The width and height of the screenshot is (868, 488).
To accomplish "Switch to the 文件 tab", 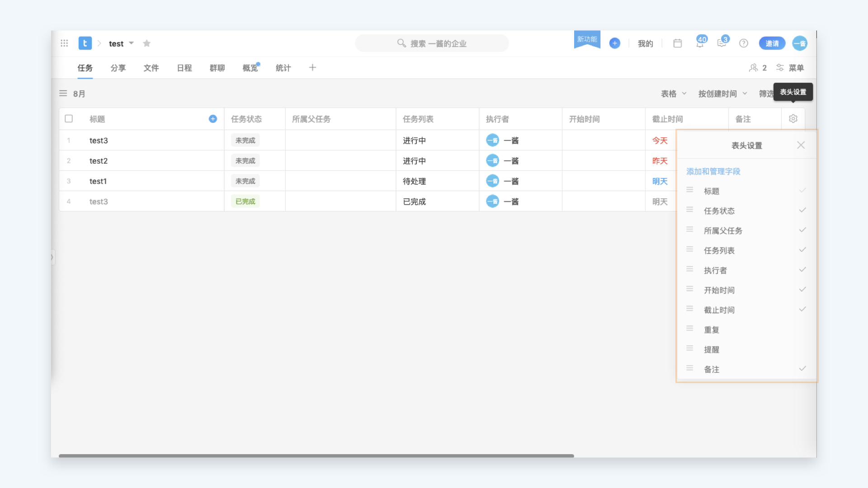I will click(x=151, y=68).
